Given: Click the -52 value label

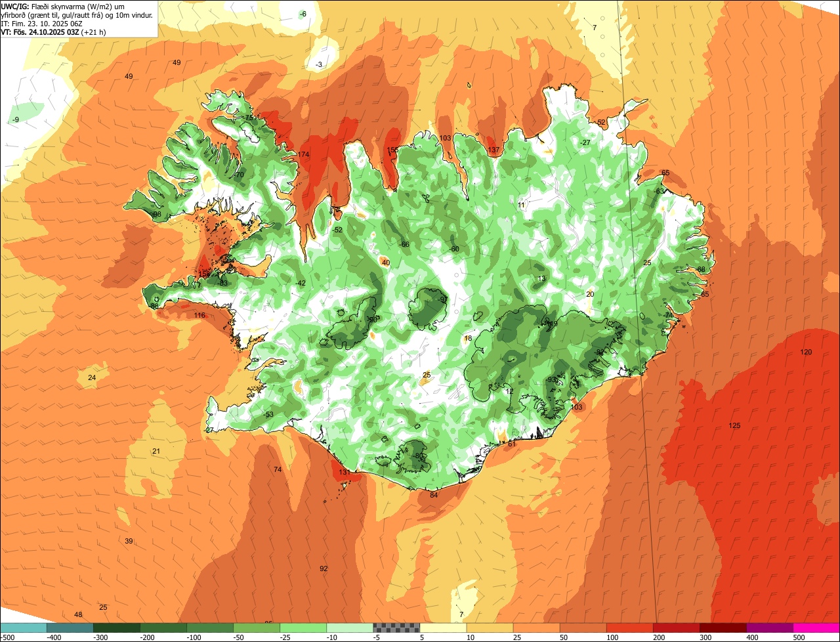Looking at the screenshot, I should [x=337, y=230].
